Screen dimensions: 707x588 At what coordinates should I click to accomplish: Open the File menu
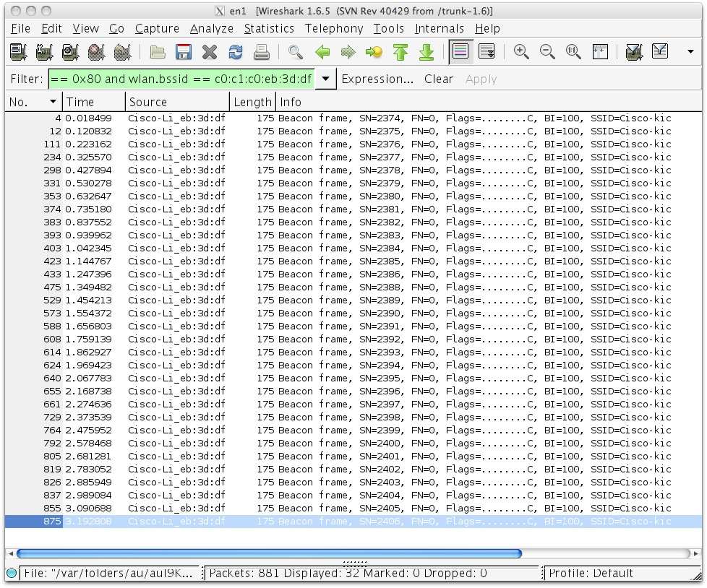pos(20,28)
